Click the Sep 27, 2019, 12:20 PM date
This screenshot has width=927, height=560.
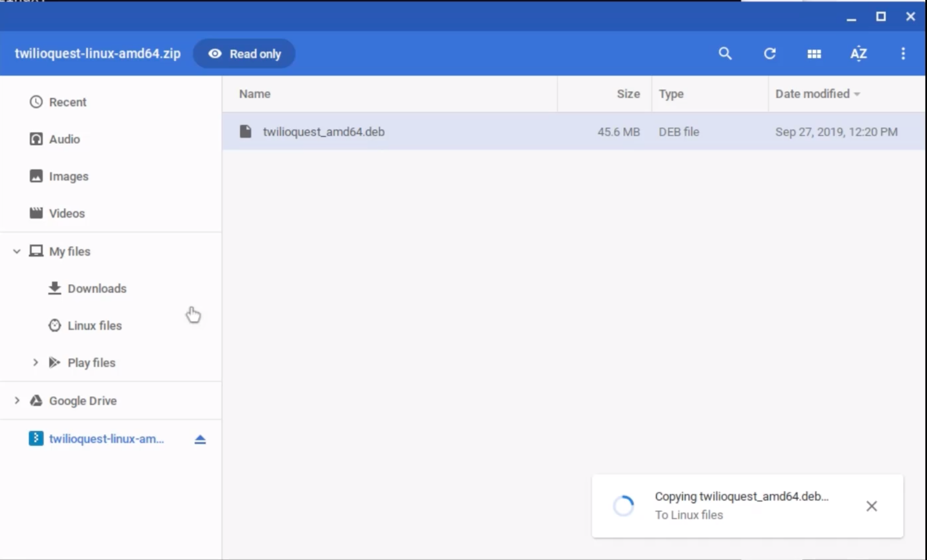(836, 132)
